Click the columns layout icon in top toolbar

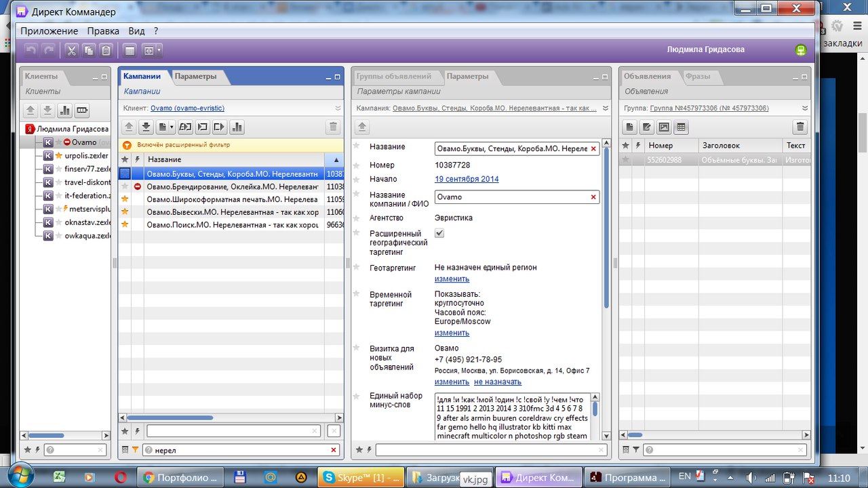(x=130, y=50)
